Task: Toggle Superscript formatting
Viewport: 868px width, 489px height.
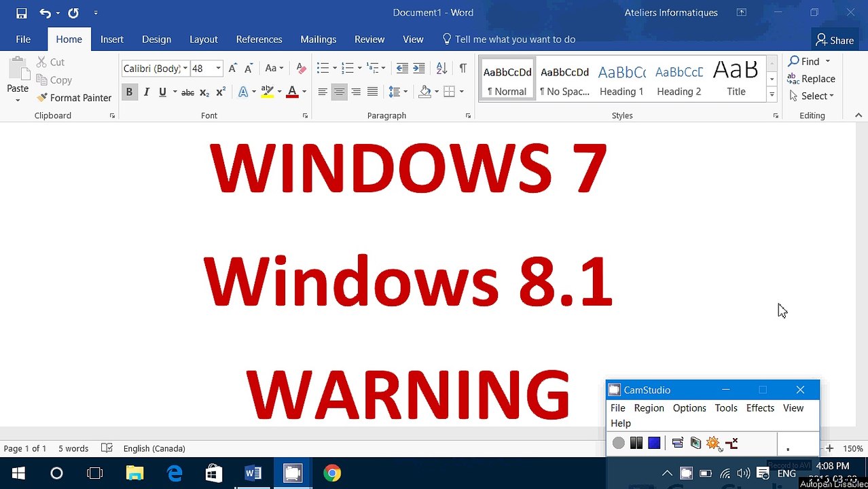Action: coord(220,92)
